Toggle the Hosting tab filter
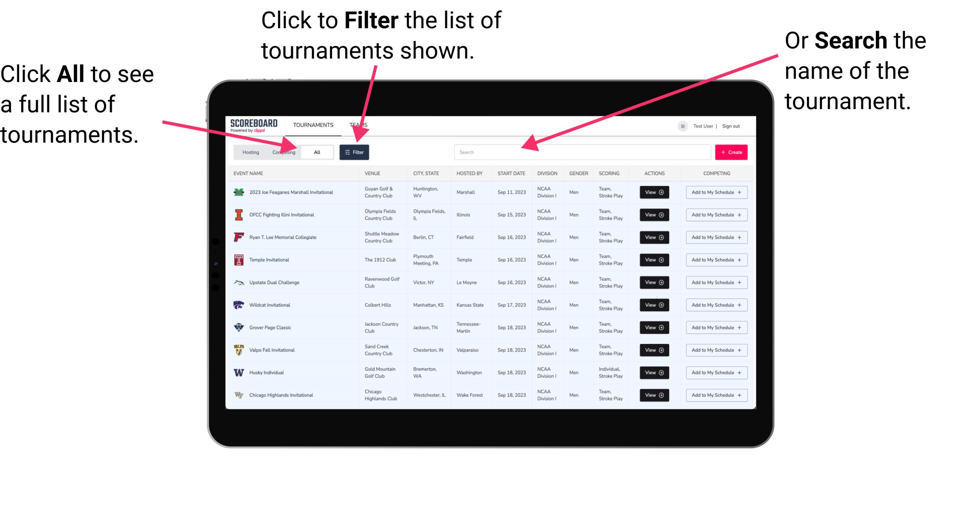 pos(249,152)
